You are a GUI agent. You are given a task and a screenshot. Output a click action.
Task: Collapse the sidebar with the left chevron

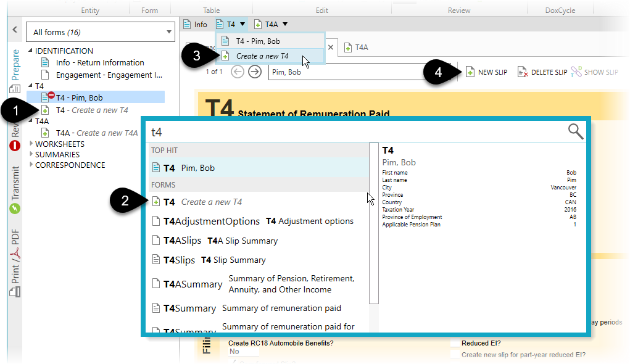tap(15, 30)
